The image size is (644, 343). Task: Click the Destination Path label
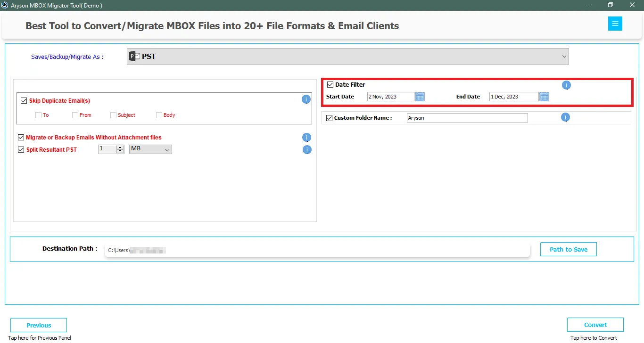click(70, 248)
